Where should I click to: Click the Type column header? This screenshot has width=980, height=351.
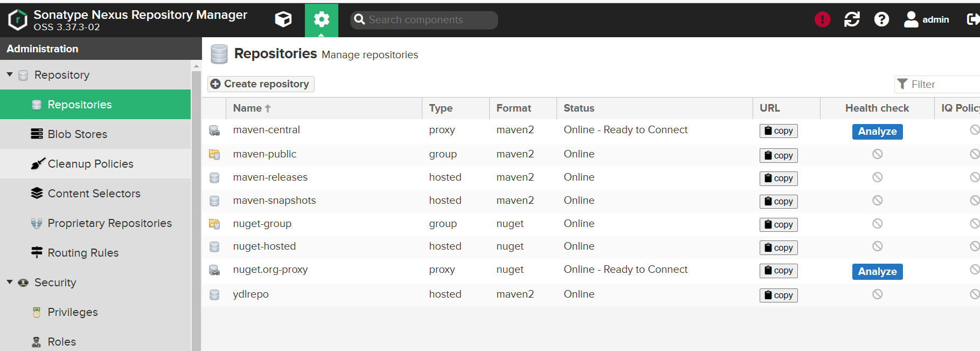click(x=456, y=108)
